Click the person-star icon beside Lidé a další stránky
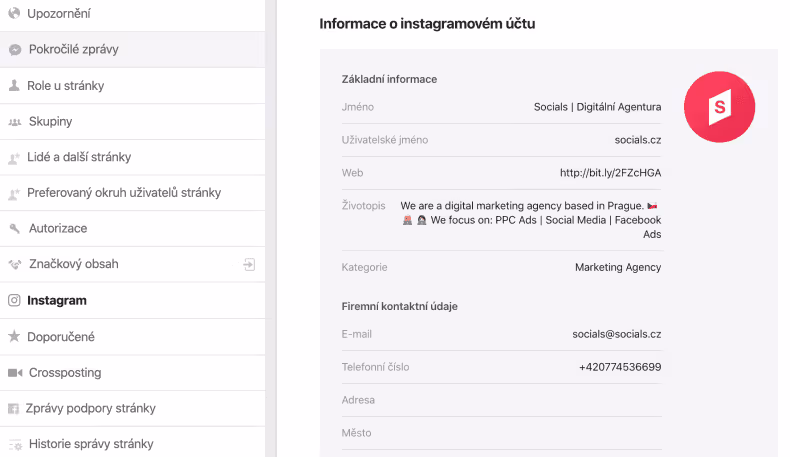Viewport: 790px width, 457px height. click(x=14, y=158)
